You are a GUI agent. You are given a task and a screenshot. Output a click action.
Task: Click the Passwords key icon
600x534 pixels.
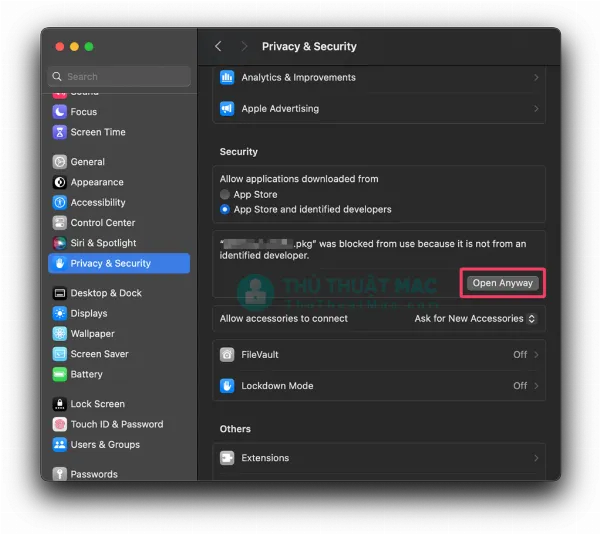pos(59,474)
